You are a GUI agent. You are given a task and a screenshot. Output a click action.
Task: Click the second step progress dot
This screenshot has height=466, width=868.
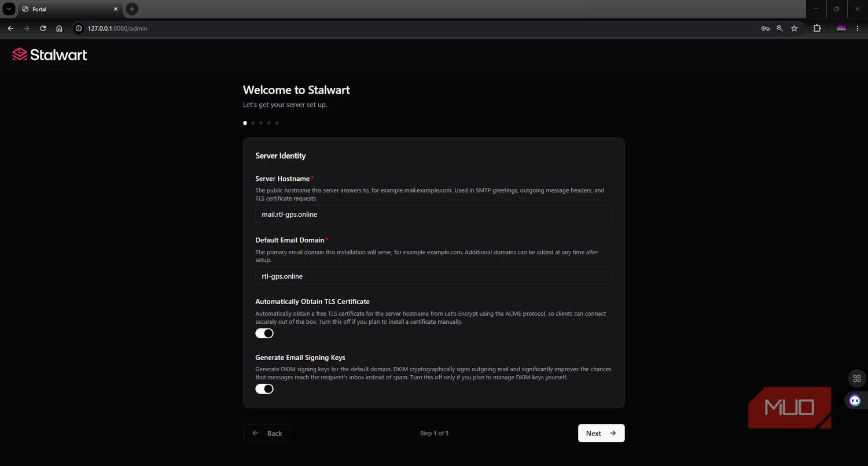[x=253, y=123]
